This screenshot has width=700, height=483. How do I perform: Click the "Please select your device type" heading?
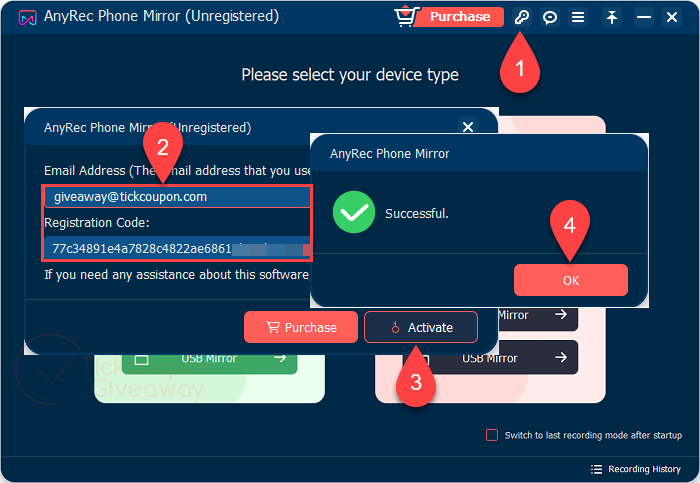350,75
